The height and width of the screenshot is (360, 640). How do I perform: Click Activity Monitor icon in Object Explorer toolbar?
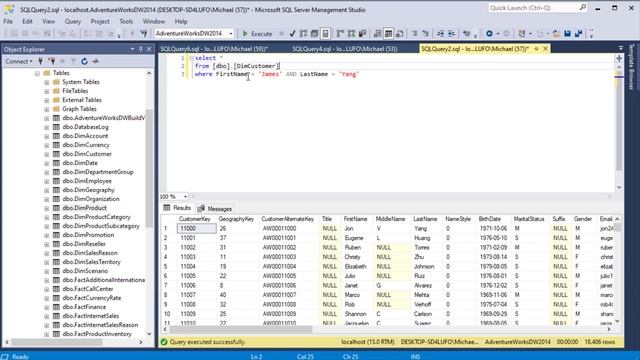pos(96,61)
